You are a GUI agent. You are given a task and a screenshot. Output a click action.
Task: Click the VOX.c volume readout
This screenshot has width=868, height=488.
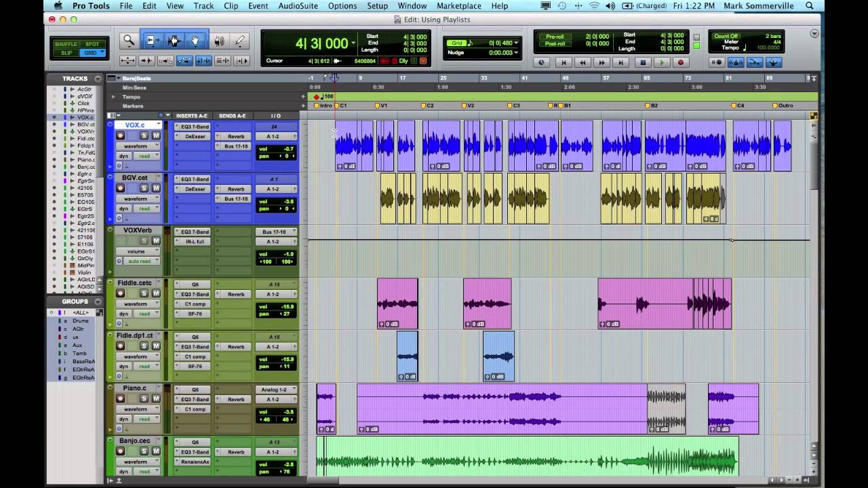tap(277, 148)
